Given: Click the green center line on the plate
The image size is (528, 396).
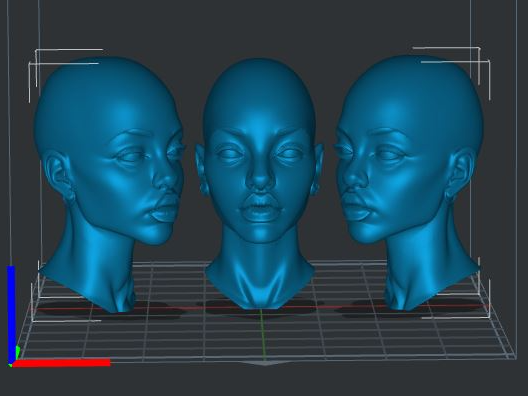Looking at the screenshot, I should click(263, 333).
